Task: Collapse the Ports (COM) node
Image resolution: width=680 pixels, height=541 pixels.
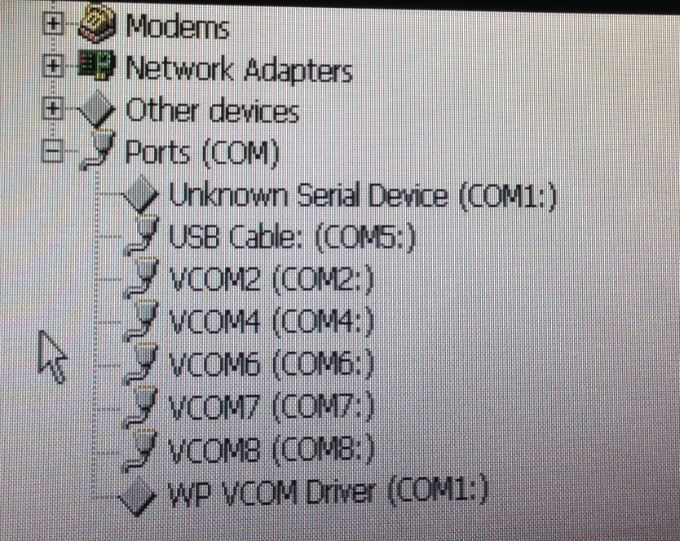Action: tap(53, 151)
